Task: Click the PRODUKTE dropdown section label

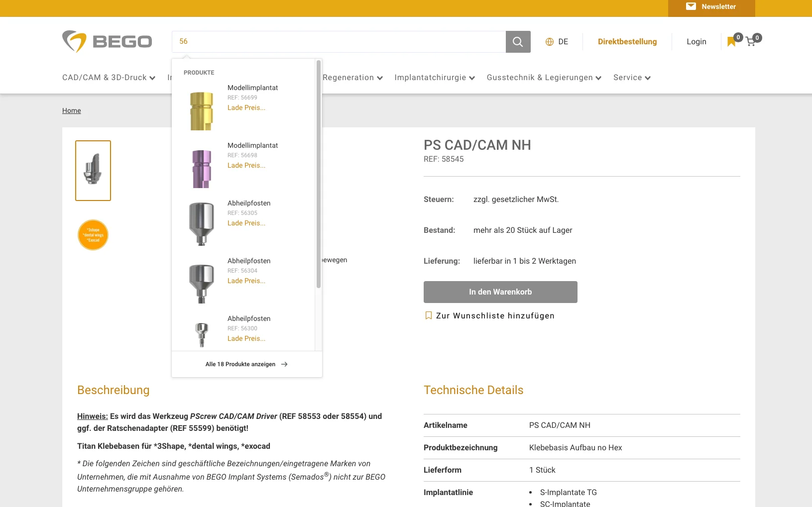Action: [x=199, y=73]
